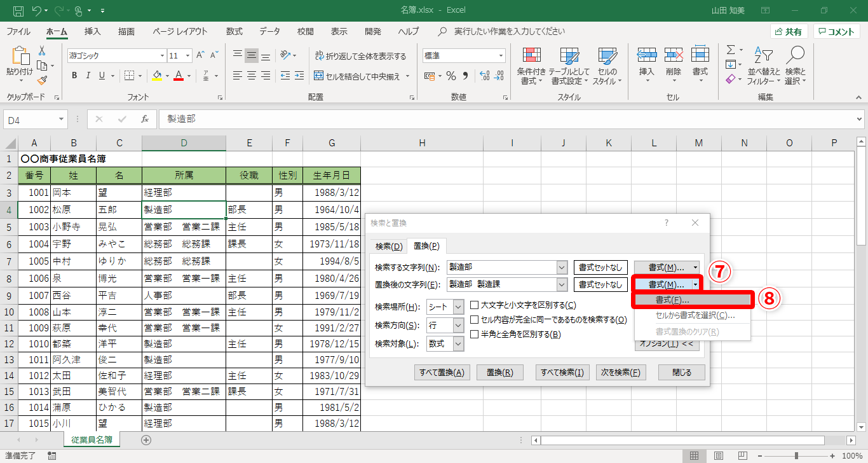Expand the Name Box dropdown
Image resolution: width=868 pixels, height=463 pixels.
(x=62, y=119)
